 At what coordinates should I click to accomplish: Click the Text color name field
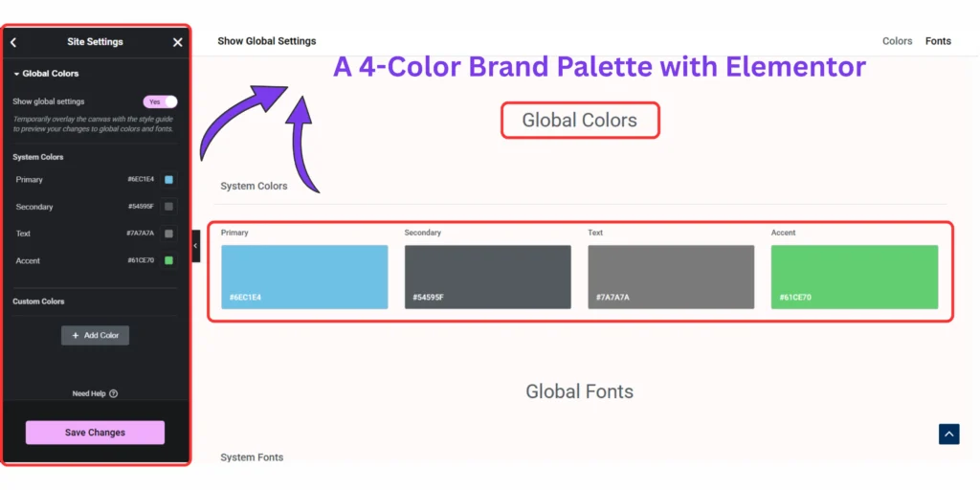point(23,234)
